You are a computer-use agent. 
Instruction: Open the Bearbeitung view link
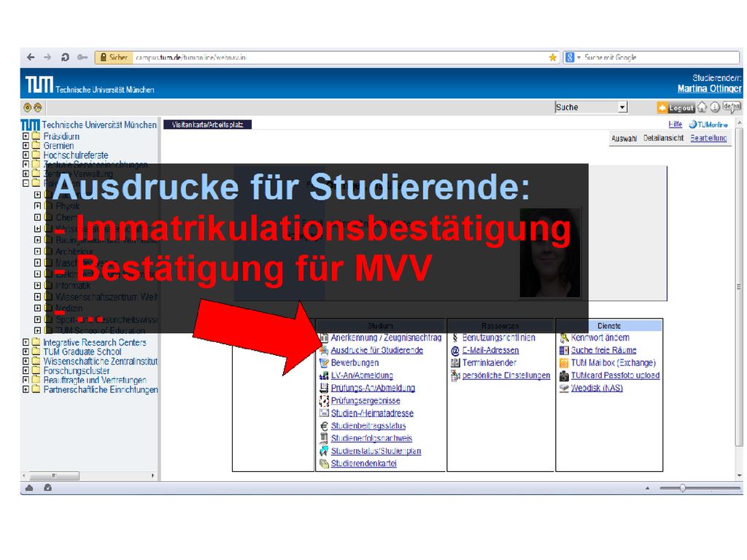click(708, 138)
